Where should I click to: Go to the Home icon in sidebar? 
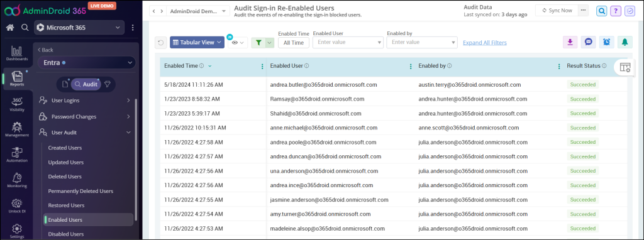coord(10,28)
